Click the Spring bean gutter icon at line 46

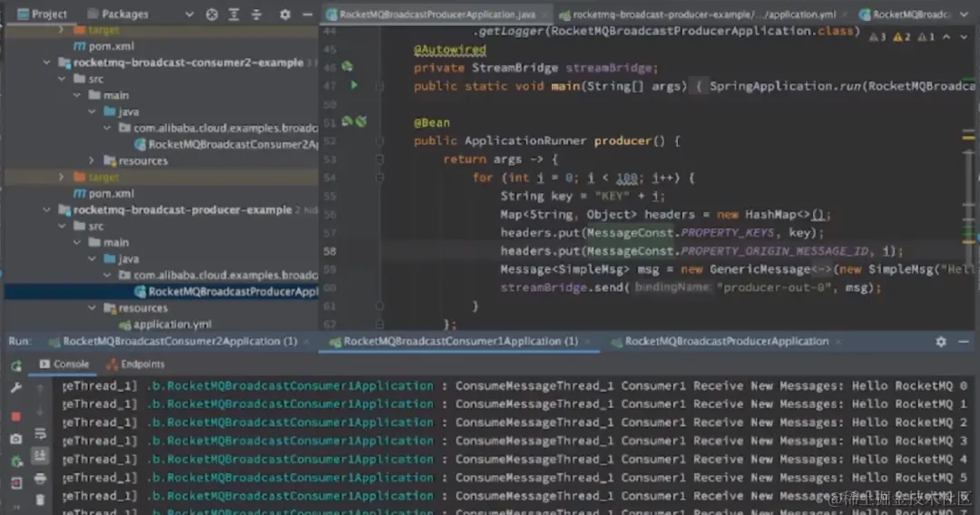[348, 66]
